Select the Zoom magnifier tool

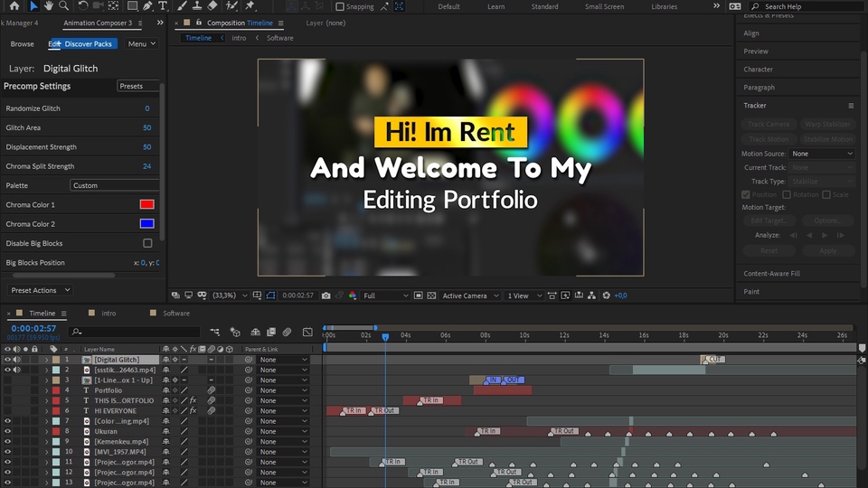point(64,5)
